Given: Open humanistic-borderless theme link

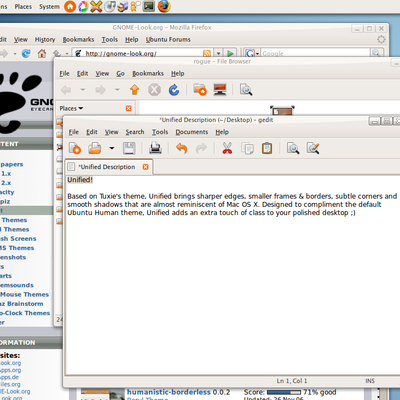Looking at the screenshot, I should 169,392.
